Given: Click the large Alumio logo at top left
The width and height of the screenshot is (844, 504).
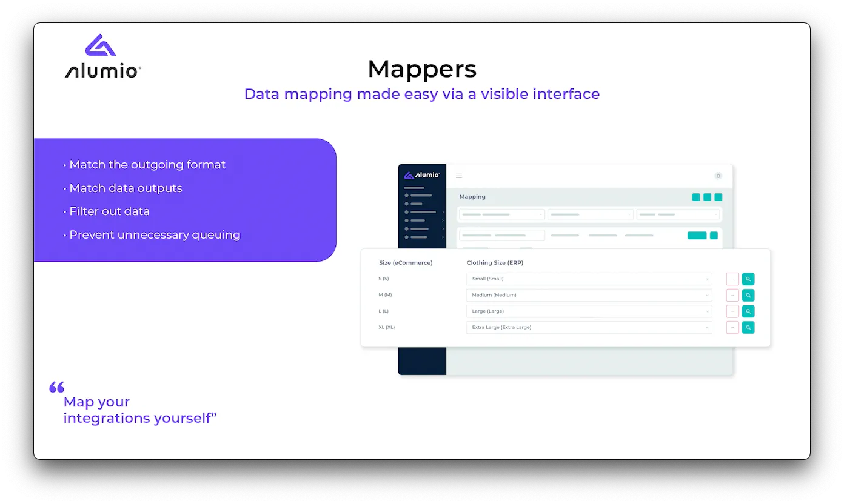Looking at the screenshot, I should point(103,56).
